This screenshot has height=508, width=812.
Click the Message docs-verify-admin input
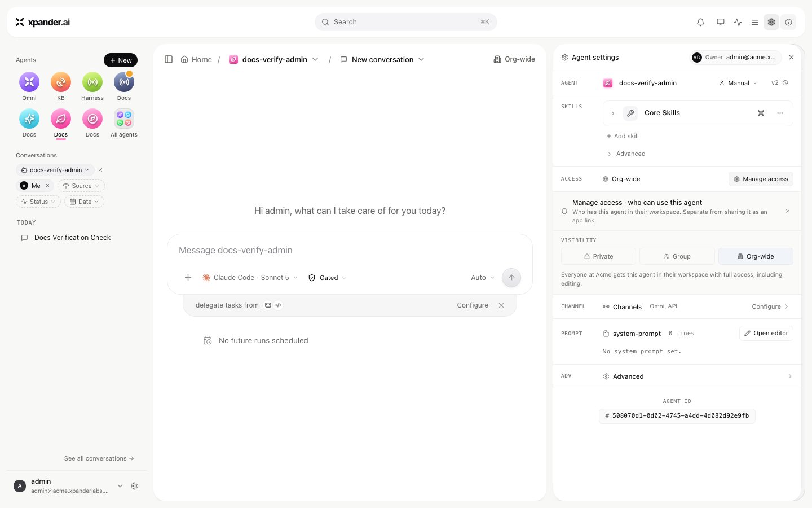pos(350,251)
